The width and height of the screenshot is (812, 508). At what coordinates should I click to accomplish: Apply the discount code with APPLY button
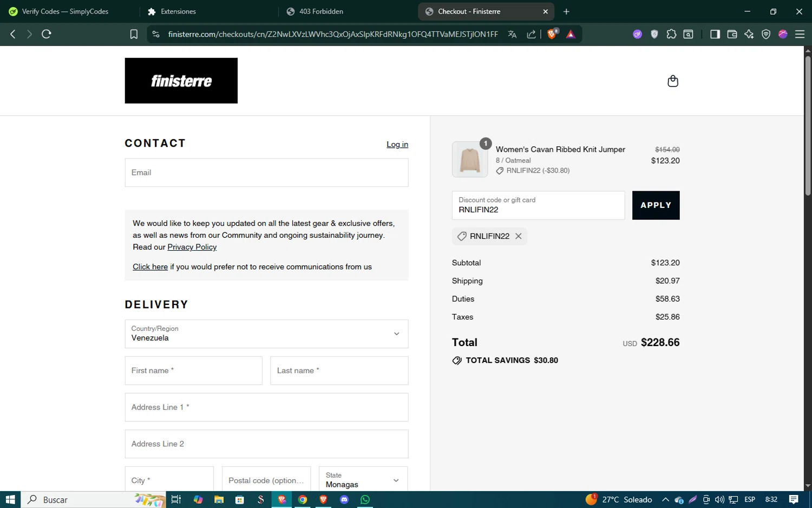pos(656,205)
